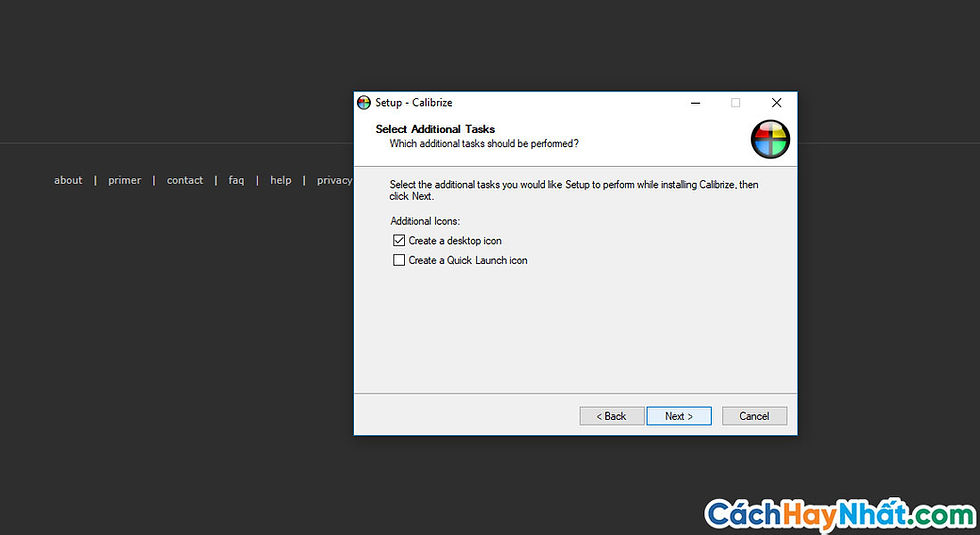
Task: Open the faq link on webpage
Action: tap(236, 180)
